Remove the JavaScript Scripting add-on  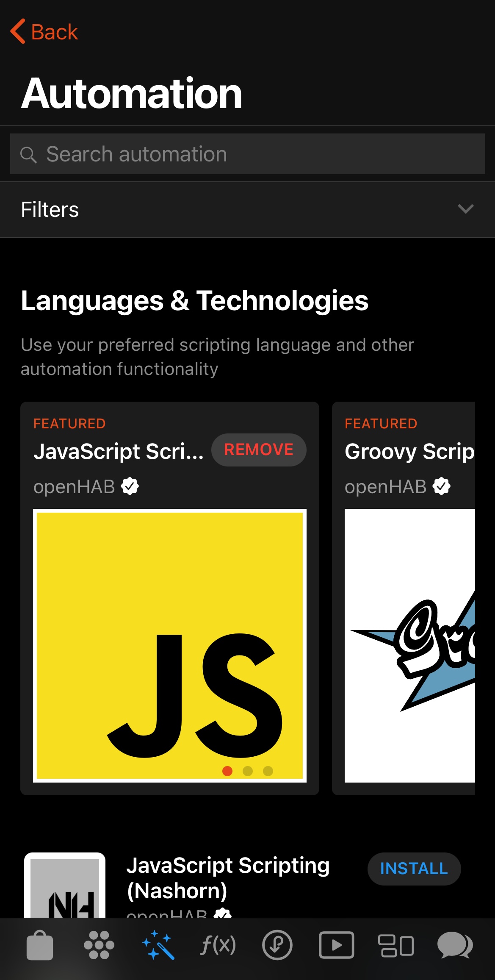click(258, 450)
